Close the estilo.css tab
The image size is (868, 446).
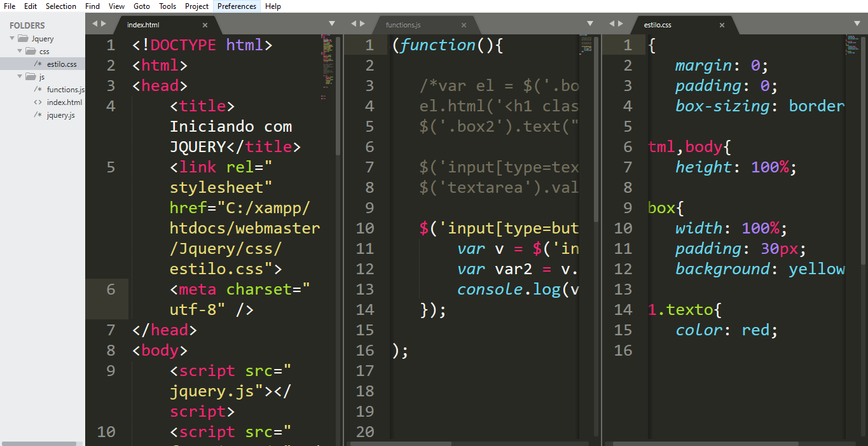click(722, 25)
